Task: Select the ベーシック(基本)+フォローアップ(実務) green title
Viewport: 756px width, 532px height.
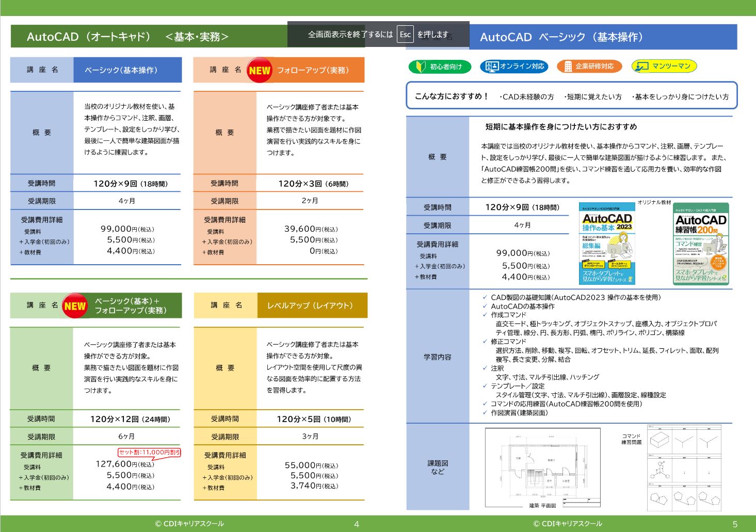Action: coord(131,305)
